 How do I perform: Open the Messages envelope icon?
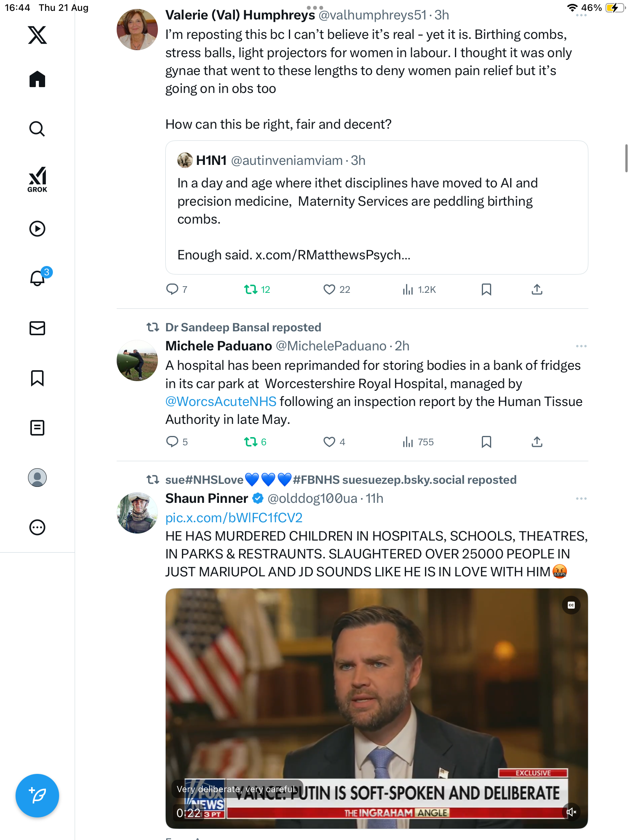pyautogui.click(x=37, y=328)
